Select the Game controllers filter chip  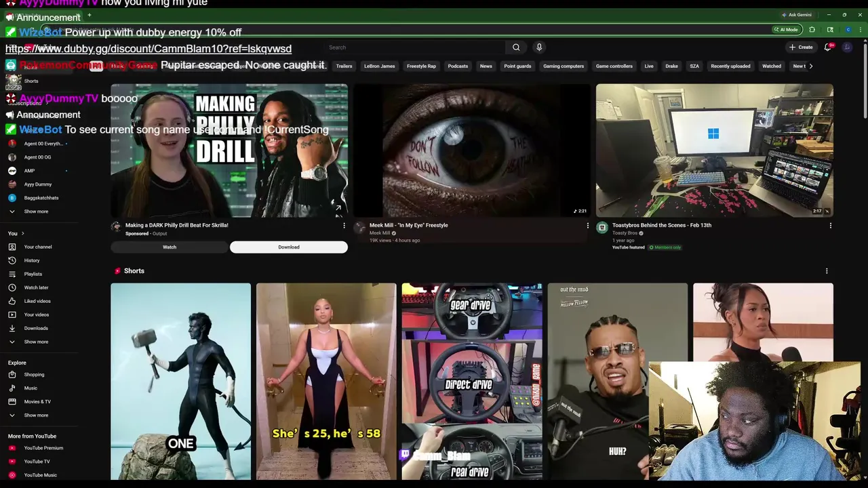click(614, 66)
